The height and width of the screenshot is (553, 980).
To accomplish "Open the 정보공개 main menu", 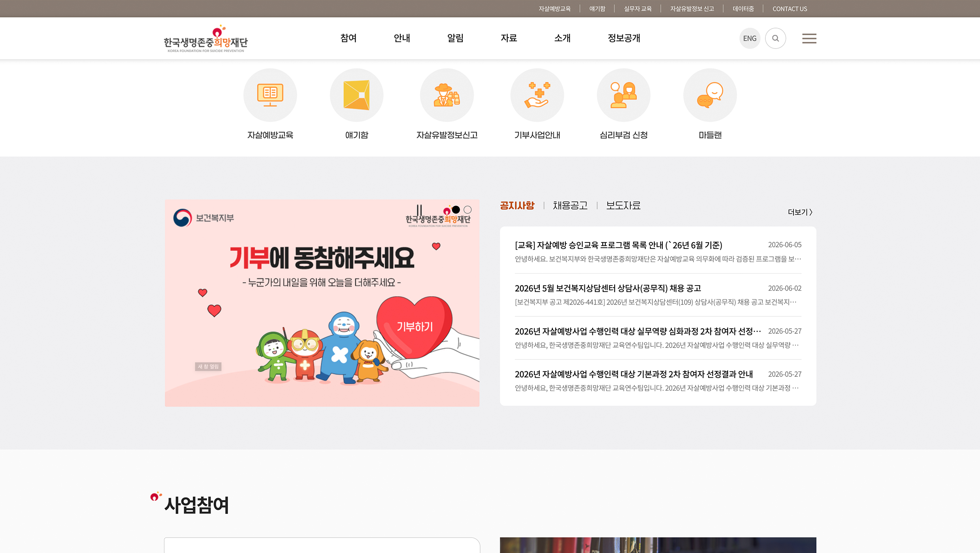I will [624, 38].
